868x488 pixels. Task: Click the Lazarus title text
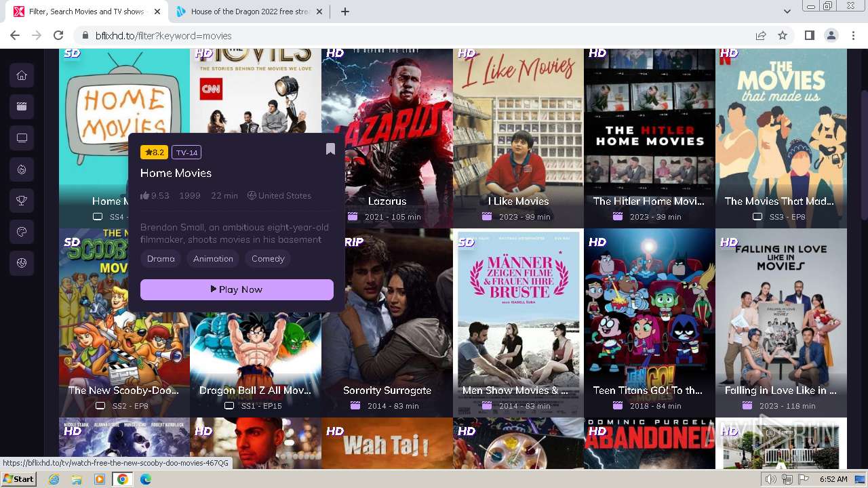[x=387, y=201]
